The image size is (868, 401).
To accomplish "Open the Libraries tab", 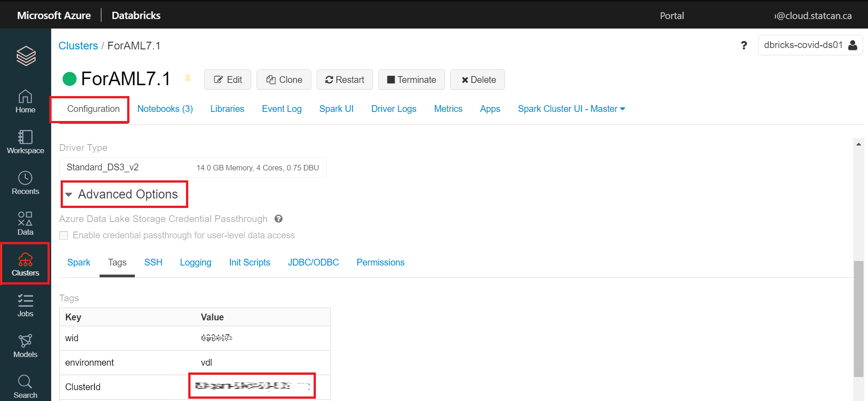I will click(x=227, y=109).
